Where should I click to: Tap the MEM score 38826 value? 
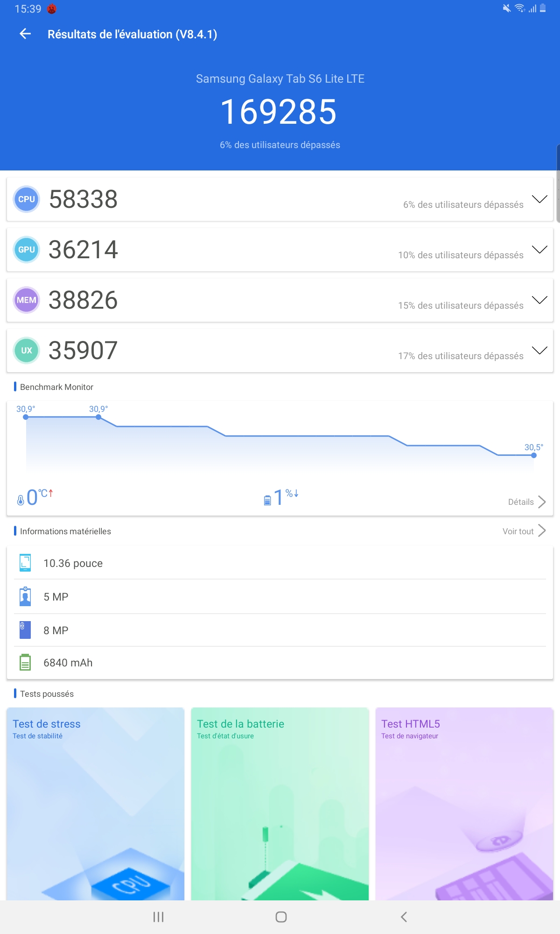coord(83,300)
